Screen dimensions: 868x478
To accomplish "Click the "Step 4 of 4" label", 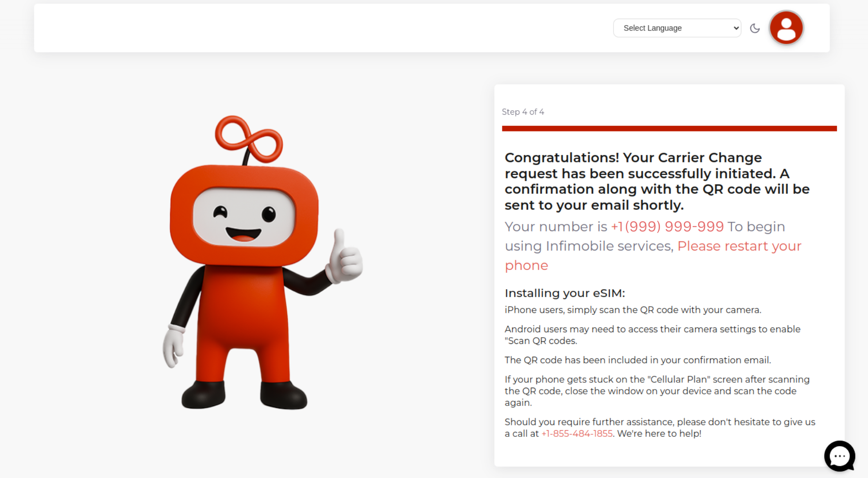I will pos(523,112).
